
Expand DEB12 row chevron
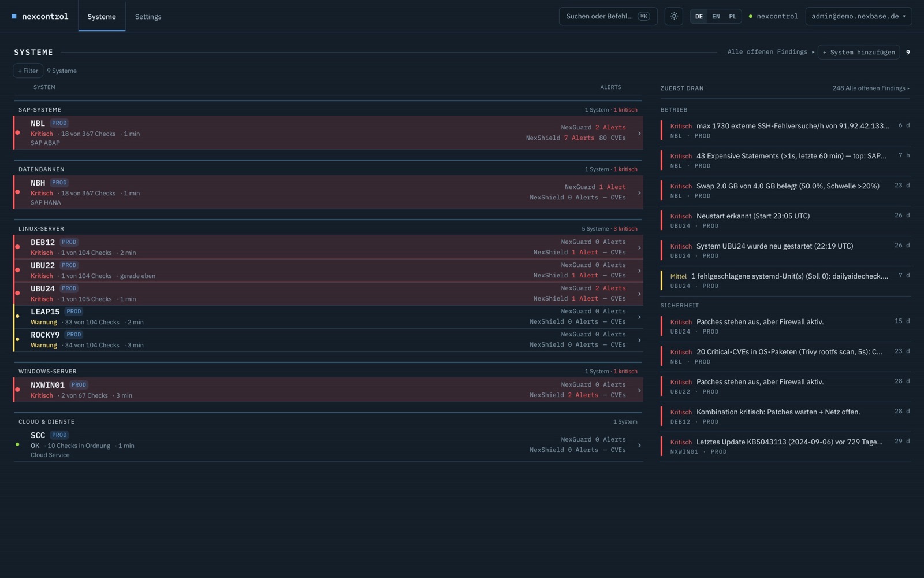click(639, 247)
